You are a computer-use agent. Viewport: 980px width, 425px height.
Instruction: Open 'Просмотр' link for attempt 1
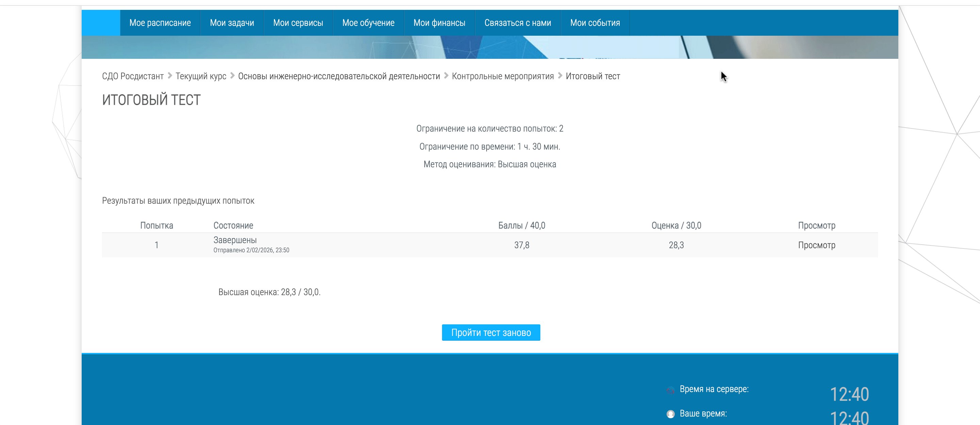pos(816,245)
